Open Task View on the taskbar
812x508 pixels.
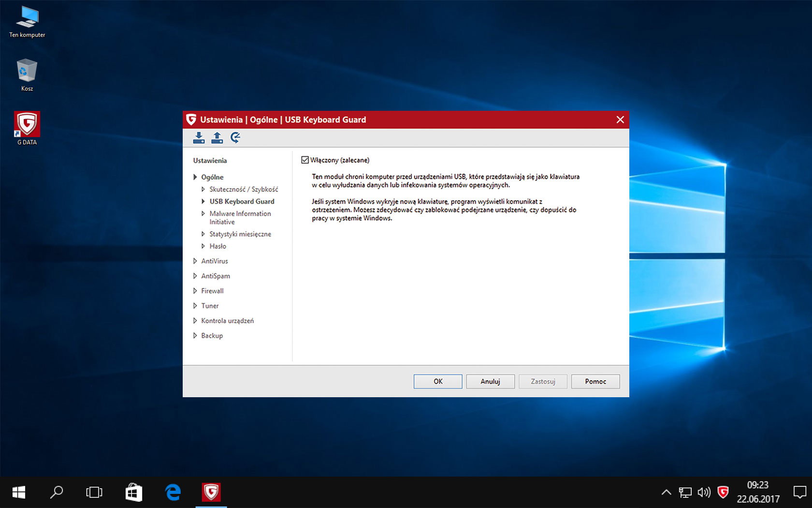[94, 493]
